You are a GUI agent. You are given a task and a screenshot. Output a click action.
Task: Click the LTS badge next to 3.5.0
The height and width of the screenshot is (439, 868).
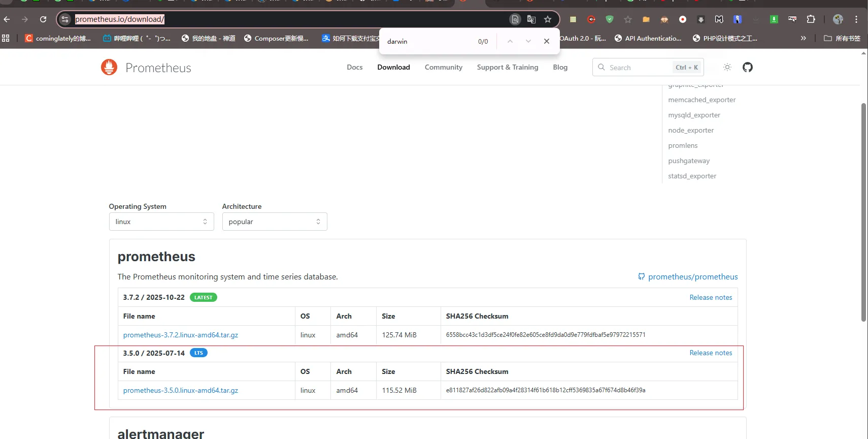(198, 353)
